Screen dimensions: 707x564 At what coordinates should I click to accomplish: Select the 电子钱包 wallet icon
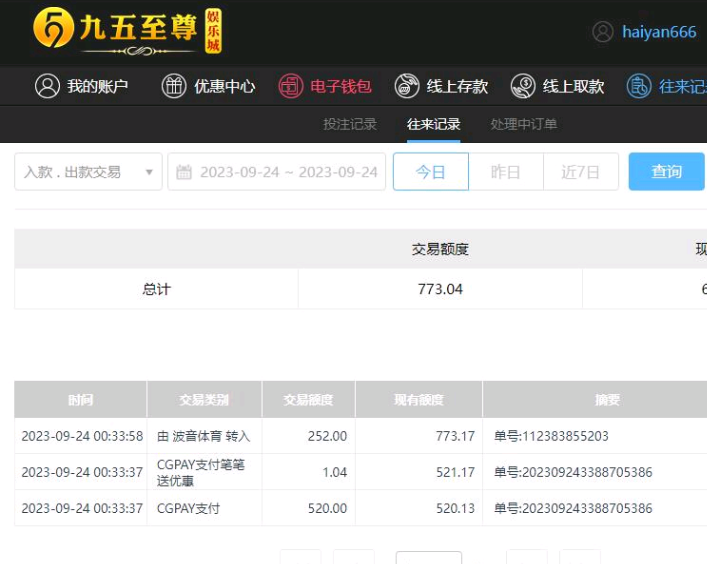click(x=290, y=86)
